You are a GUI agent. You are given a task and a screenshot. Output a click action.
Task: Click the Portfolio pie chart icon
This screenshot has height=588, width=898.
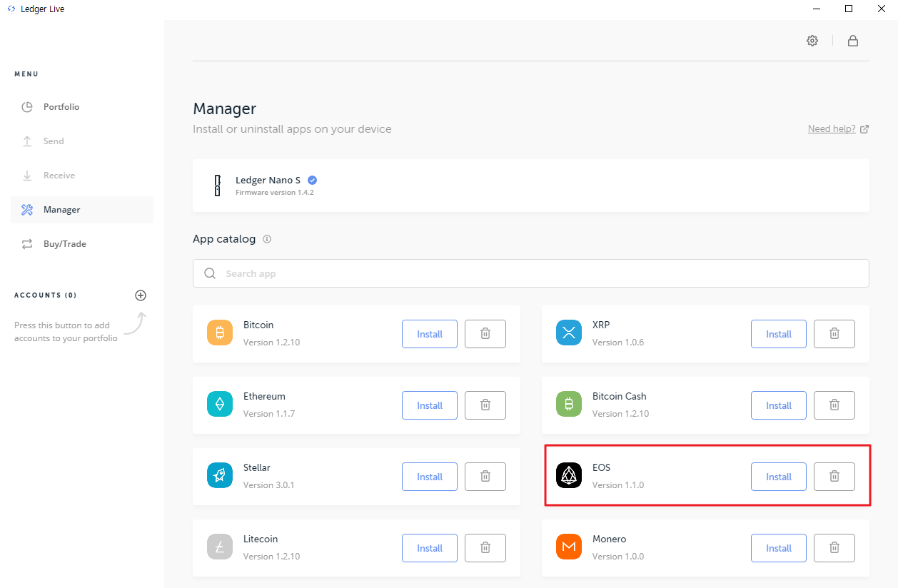tap(27, 107)
